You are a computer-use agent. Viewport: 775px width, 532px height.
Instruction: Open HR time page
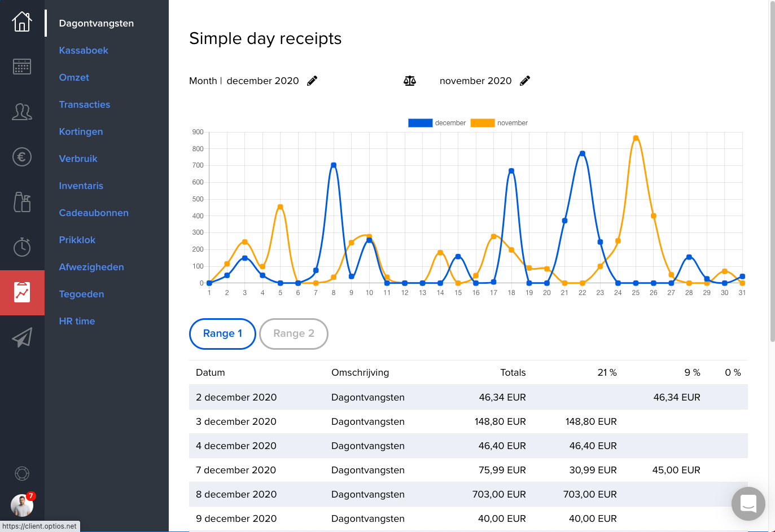pyautogui.click(x=77, y=321)
